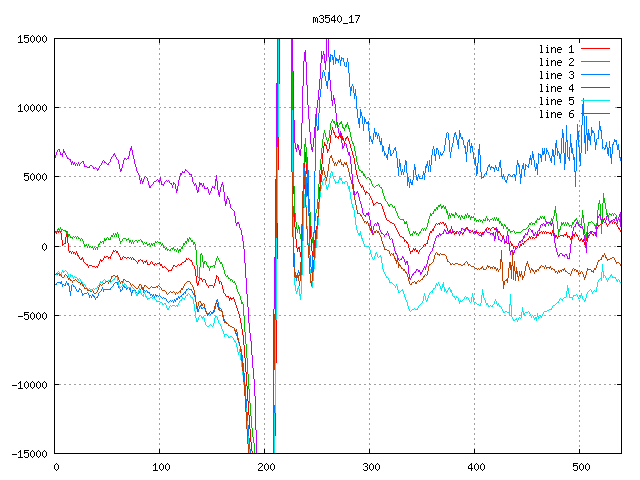Screen dimensions: 640x480
Task: Select the 'line 5' legend label
Action: (556, 101)
